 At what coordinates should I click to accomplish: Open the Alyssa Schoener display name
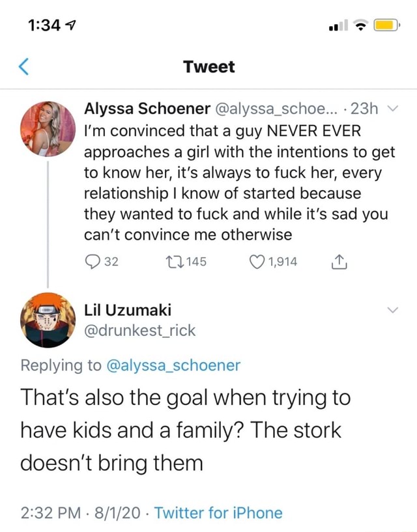click(147, 109)
